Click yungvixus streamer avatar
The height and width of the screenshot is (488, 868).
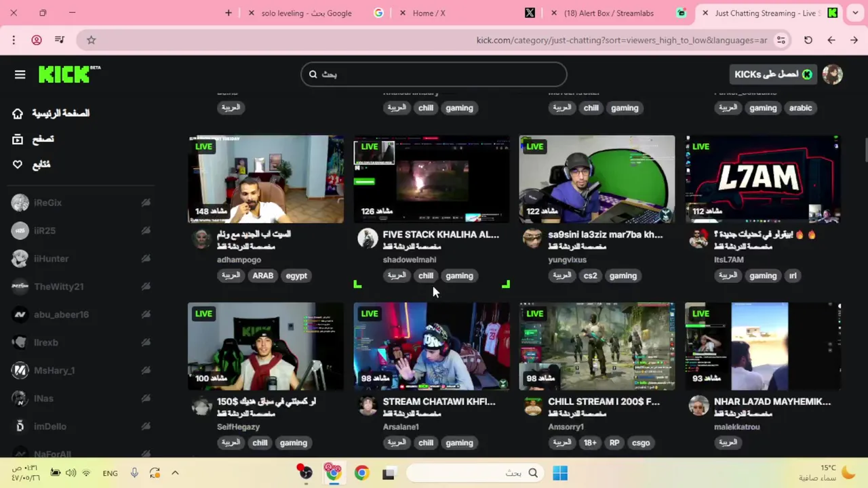pos(533,238)
